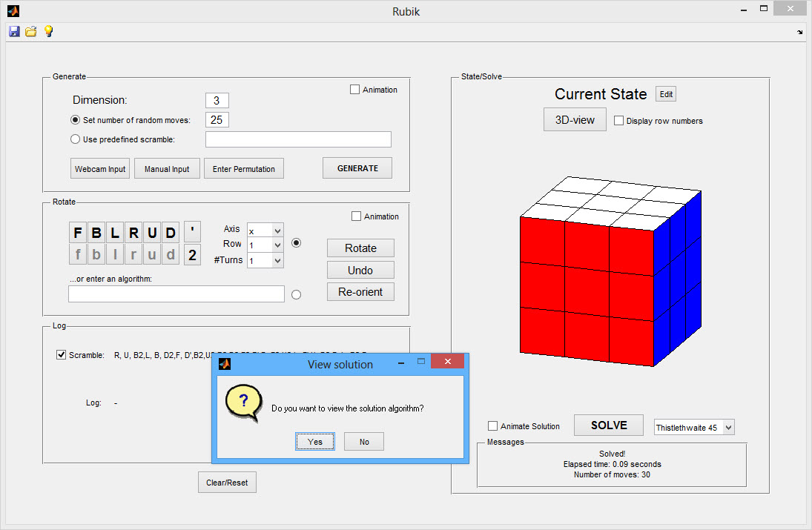Select Set number of random moves option
The image size is (812, 530).
click(75, 119)
